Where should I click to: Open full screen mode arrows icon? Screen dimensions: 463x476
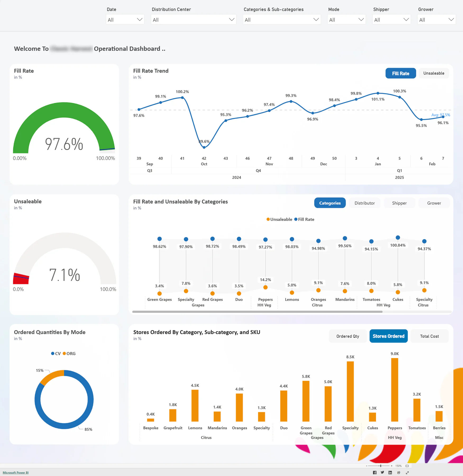pos(407,473)
